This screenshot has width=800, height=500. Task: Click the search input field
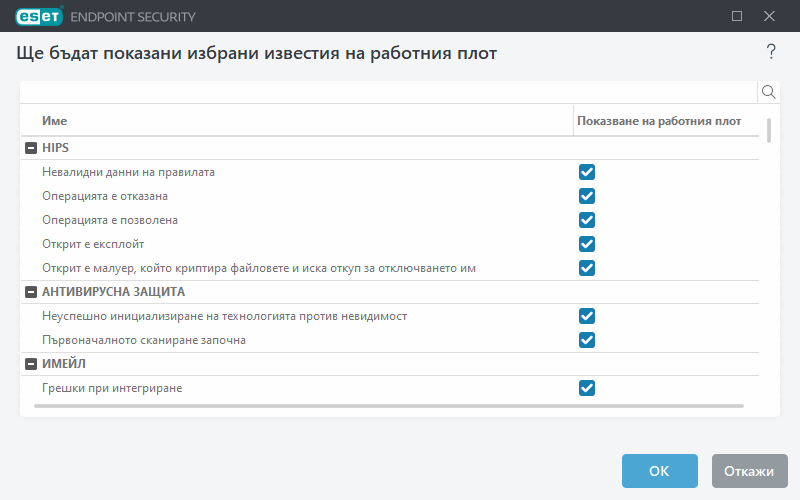(x=389, y=92)
